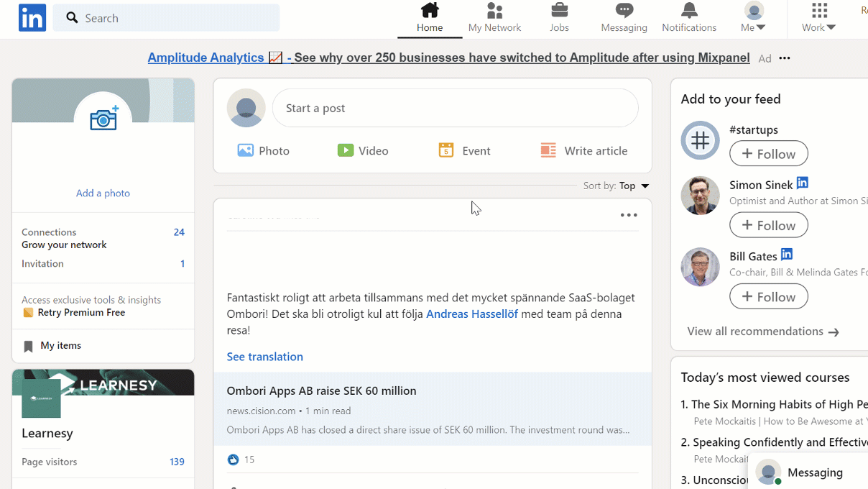
Task: Follow Bill Gates
Action: (769, 296)
